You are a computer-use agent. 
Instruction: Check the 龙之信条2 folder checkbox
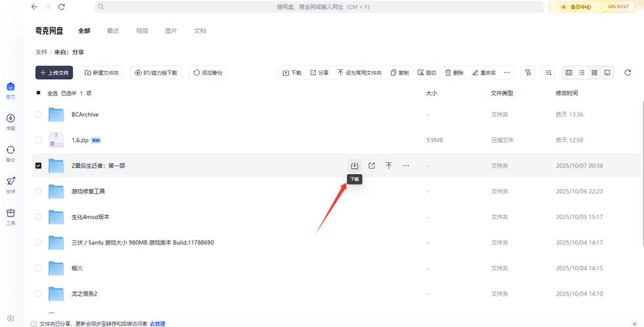pos(38,294)
